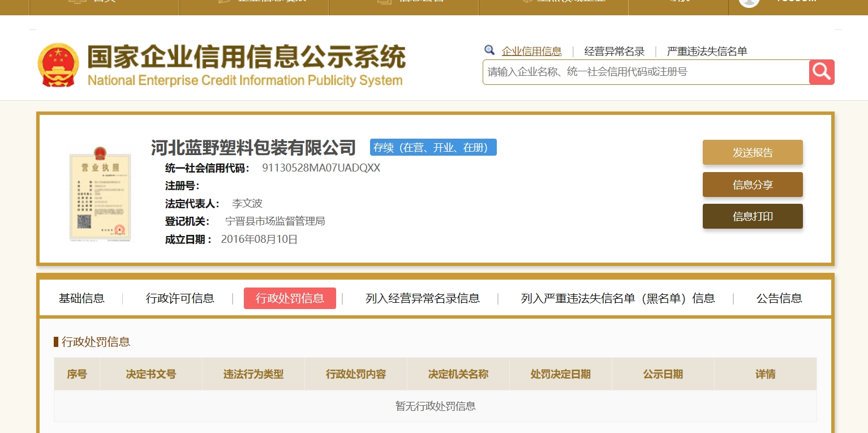
Task: Click the 决定书文号 column header
Action: [151, 374]
